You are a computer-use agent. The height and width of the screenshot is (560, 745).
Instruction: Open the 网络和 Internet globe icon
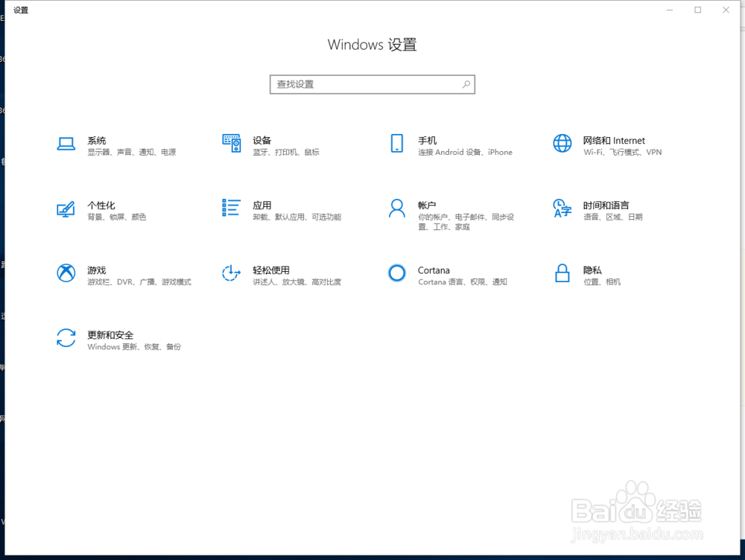562,144
